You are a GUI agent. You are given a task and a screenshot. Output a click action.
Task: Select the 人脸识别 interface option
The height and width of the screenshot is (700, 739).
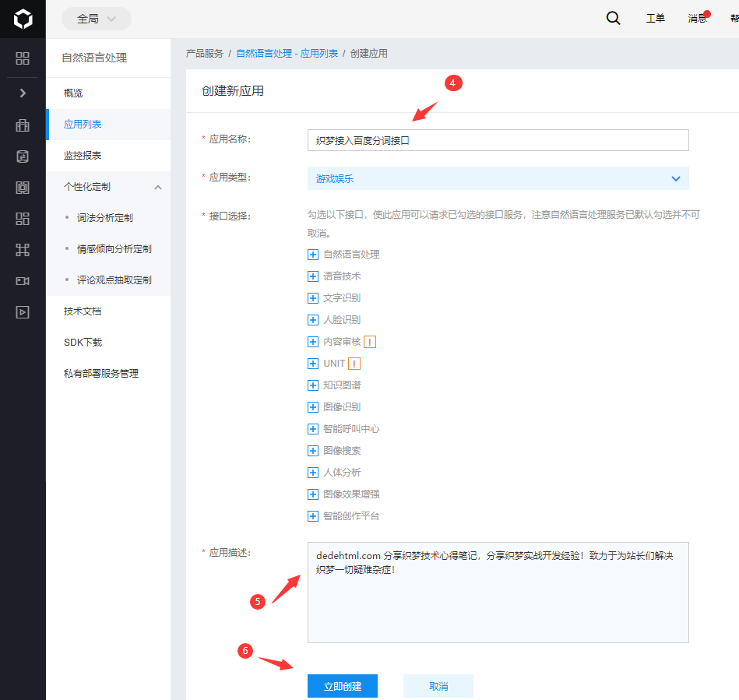point(312,319)
